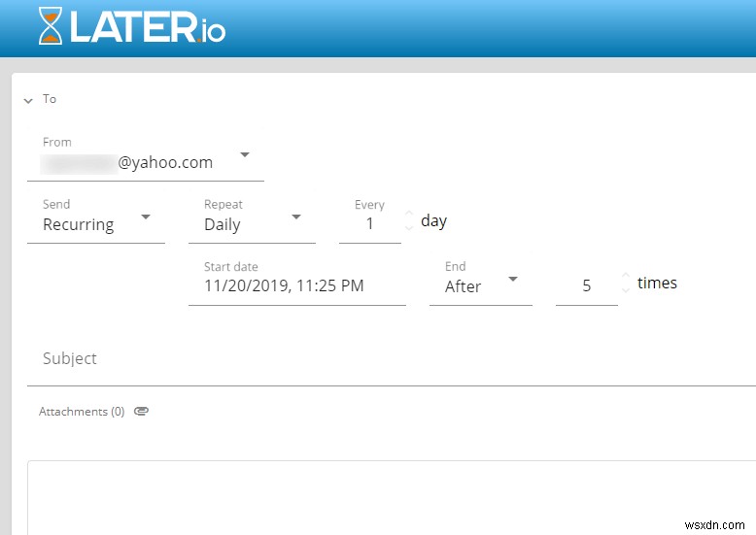The height and width of the screenshot is (535, 756).
Task: Decrease the Every day interval with down arrow
Action: coord(409,228)
